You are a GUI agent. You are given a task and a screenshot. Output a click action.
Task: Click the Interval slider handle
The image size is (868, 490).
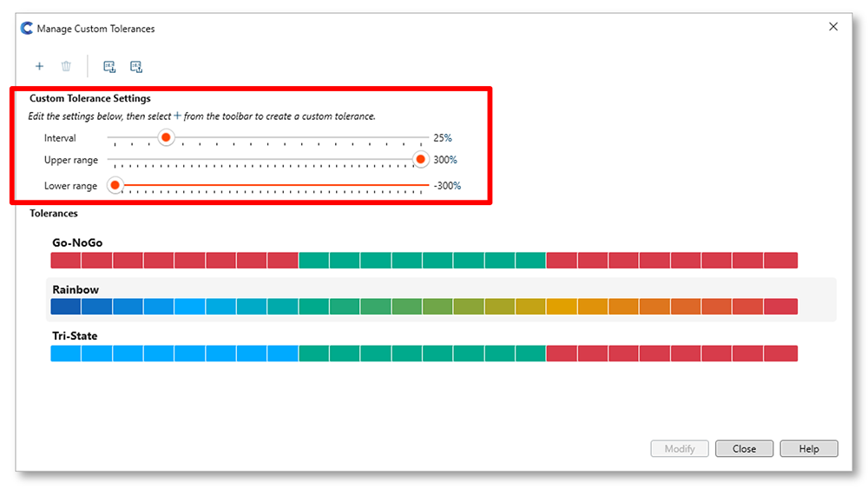[165, 137]
